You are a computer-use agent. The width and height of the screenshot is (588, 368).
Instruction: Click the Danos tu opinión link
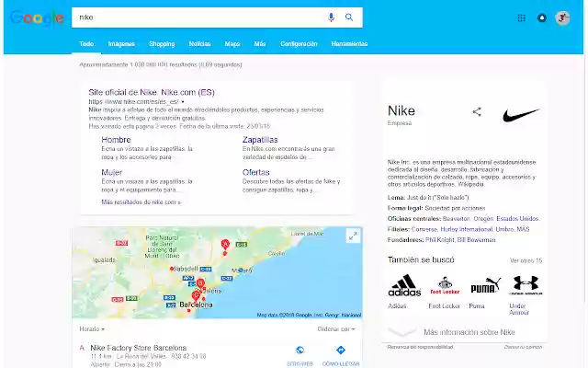(523, 347)
